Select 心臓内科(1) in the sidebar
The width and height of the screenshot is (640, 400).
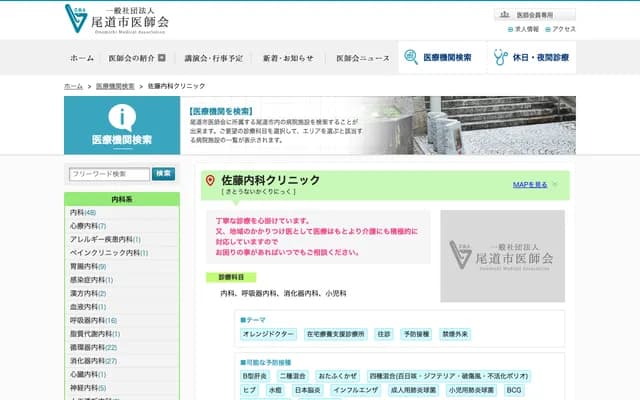pos(88,374)
